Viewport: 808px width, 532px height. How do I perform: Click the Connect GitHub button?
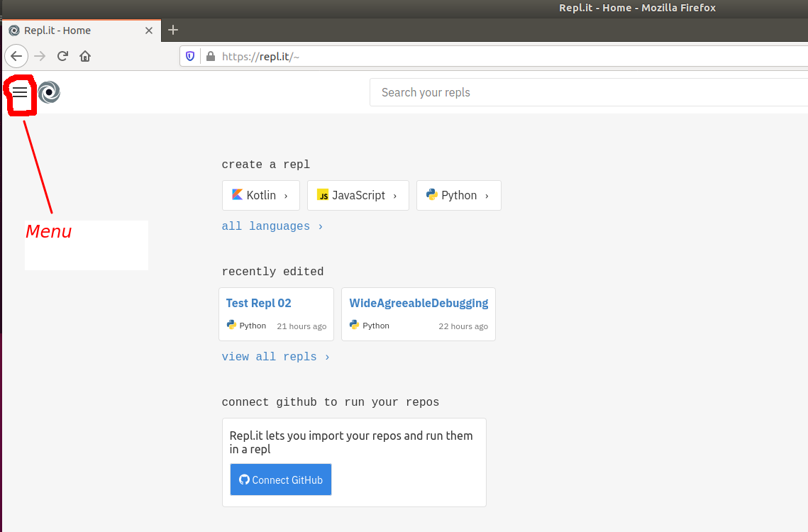coord(281,480)
